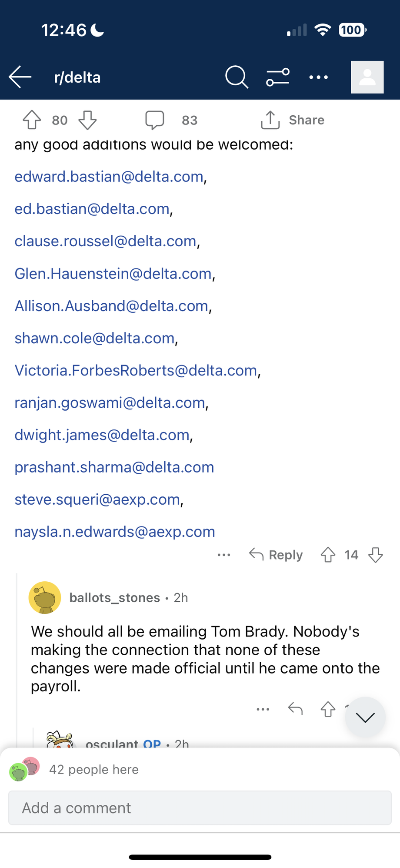Screen dimensions: 400x868
Task: Reply arrow on ballots_stones comment
Action: [295, 709]
